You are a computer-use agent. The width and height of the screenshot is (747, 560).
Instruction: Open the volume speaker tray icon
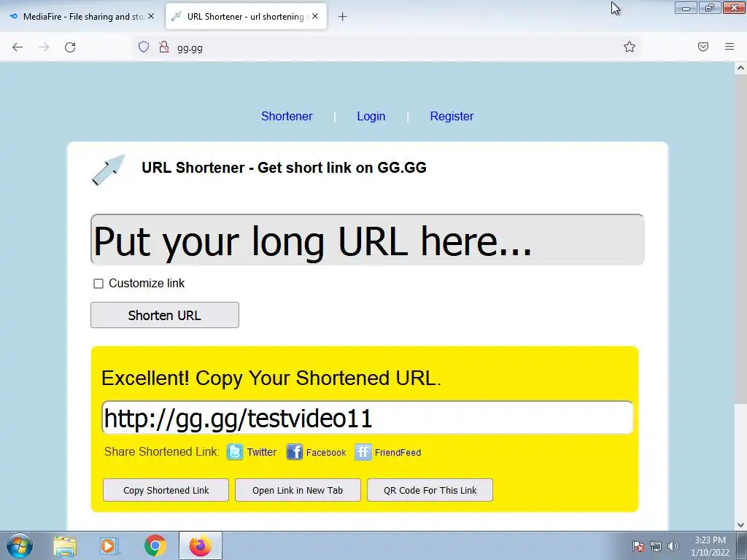click(673, 546)
